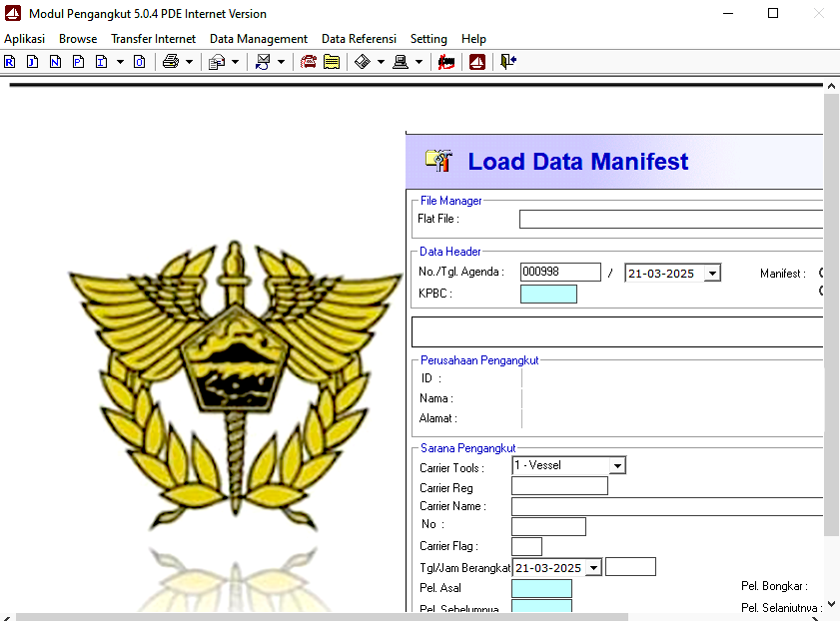Open the dropdown arrow beside the printer icon
The image size is (840, 621).
[x=189, y=62]
